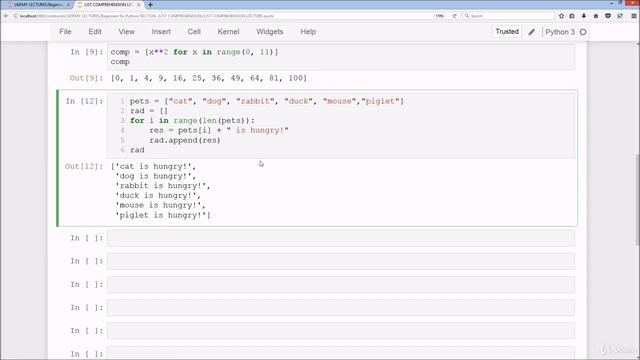Image resolution: width=640 pixels, height=360 pixels.
Task: Click the Out[12] prompt label
Action: (x=84, y=167)
